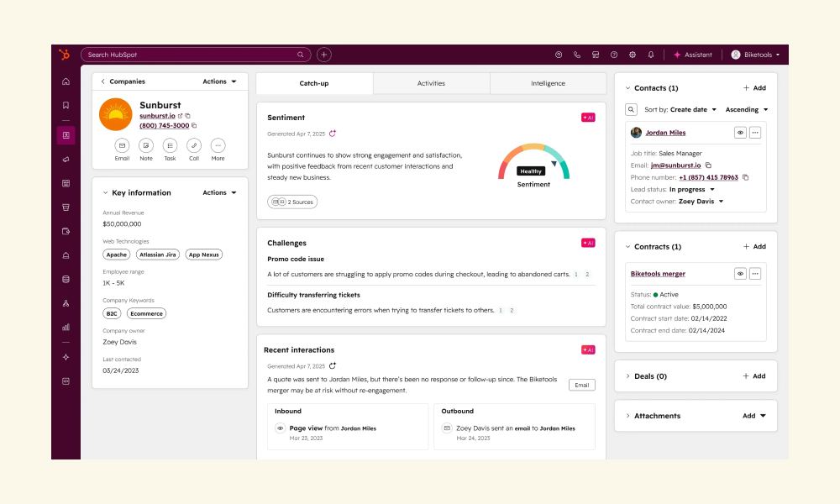Select the Catch-up tab
Image resolution: width=840 pixels, height=504 pixels.
pyautogui.click(x=314, y=83)
